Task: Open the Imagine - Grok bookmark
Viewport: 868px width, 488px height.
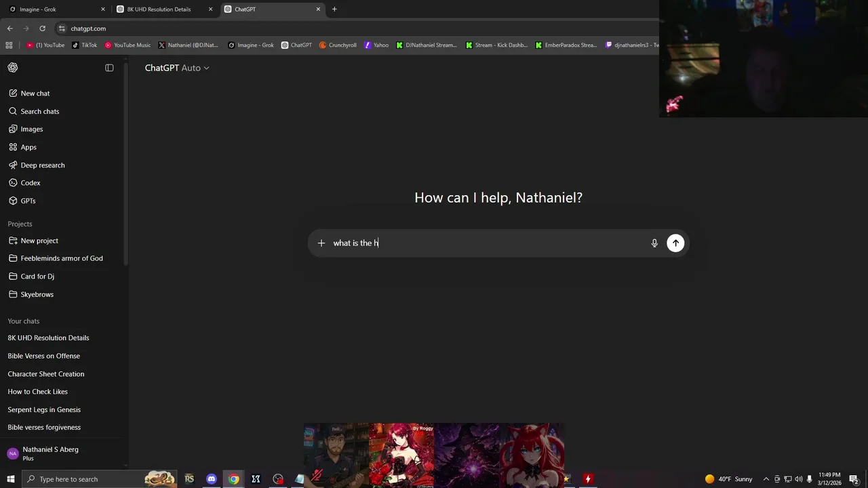Action: [251, 45]
